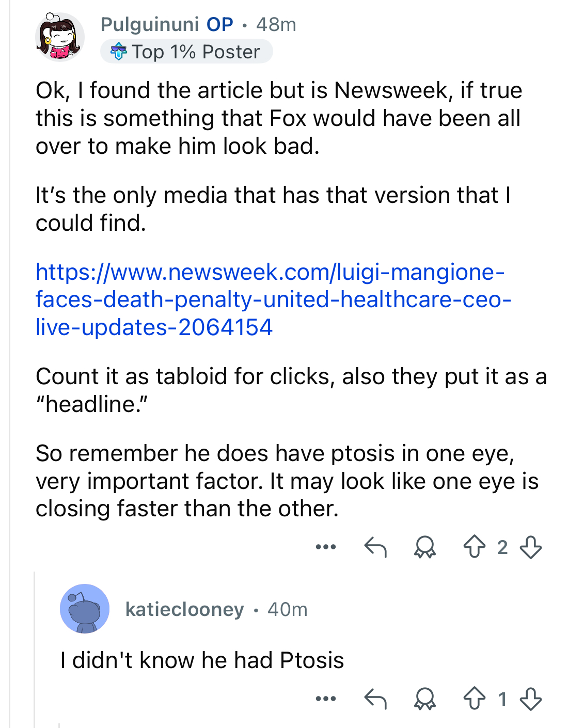The height and width of the screenshot is (728, 568).
Task: Open the Newsweek article link
Action: (x=273, y=299)
